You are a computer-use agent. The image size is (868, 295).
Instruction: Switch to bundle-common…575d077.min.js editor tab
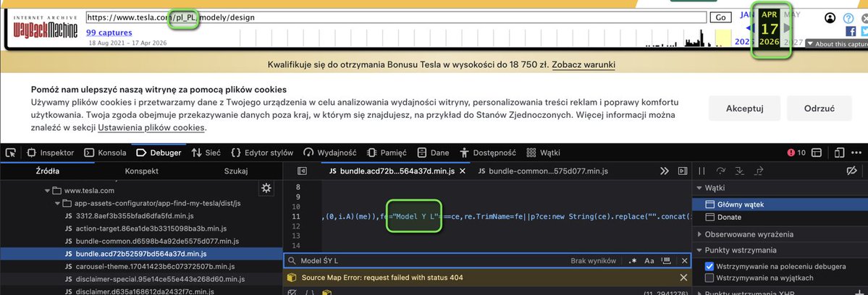542,171
